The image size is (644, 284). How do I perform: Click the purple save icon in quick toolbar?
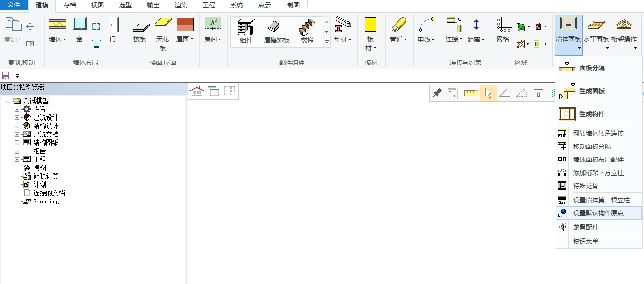[x=6, y=75]
